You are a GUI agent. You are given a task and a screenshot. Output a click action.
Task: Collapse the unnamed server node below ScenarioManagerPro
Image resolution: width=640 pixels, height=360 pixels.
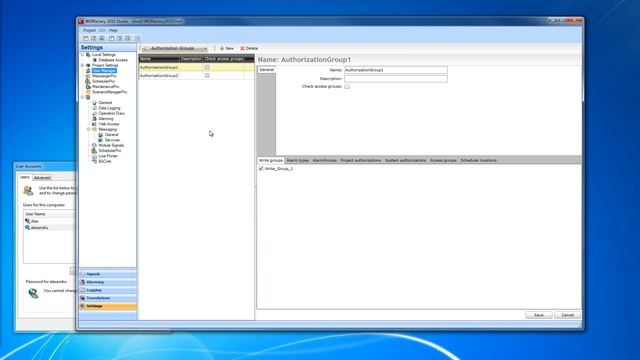coord(82,98)
